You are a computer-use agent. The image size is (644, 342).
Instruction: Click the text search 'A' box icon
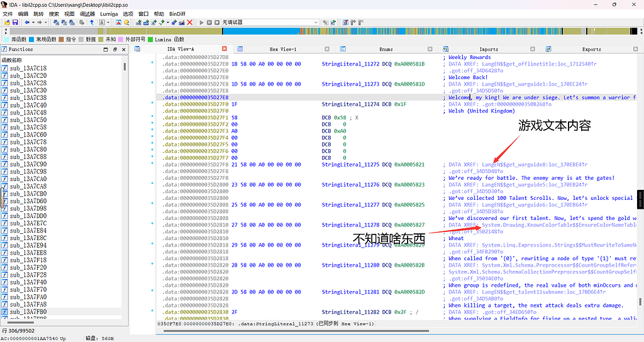[101, 22]
